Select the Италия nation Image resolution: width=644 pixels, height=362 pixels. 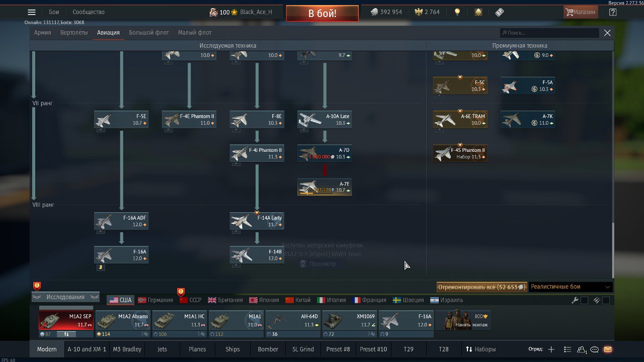(332, 300)
